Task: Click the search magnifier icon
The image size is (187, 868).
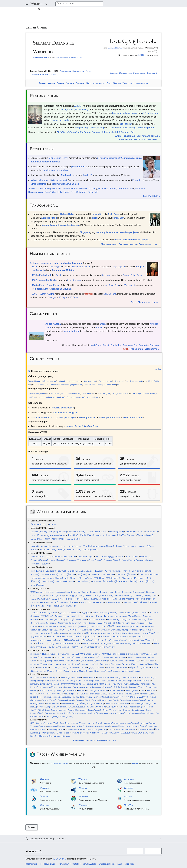Action: (58, 4)
